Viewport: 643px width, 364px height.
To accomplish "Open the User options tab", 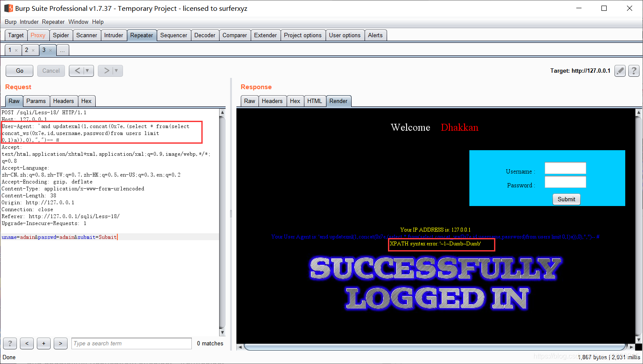I will [x=345, y=35].
